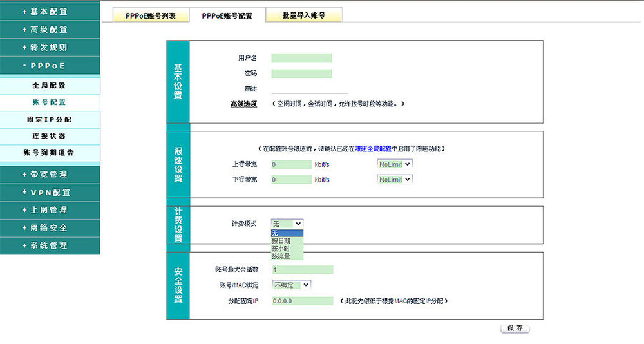The image size is (644, 344).
Task: Switch to PPPoE账号列表 tab
Action: [x=151, y=15]
